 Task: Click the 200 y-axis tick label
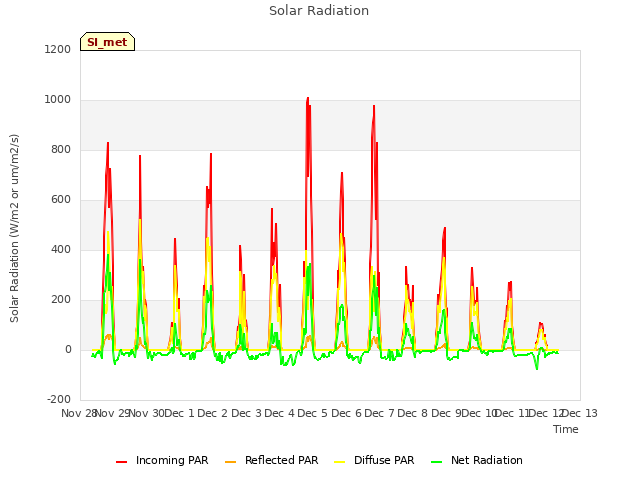pyautogui.click(x=61, y=300)
